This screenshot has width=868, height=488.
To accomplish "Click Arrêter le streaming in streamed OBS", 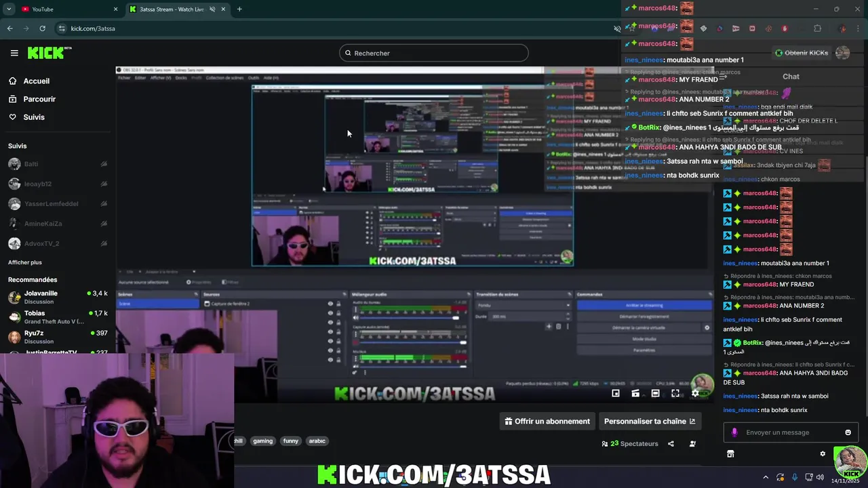I will point(644,305).
